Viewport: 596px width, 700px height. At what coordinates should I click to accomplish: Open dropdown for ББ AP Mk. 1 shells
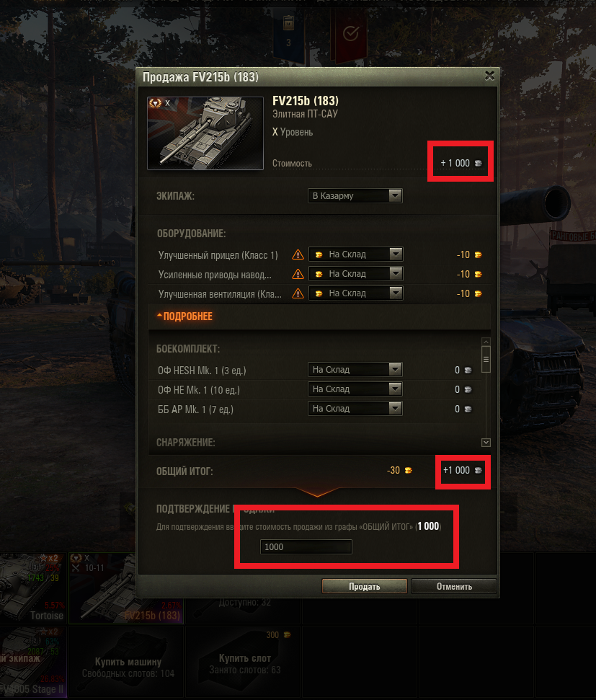[x=355, y=409]
